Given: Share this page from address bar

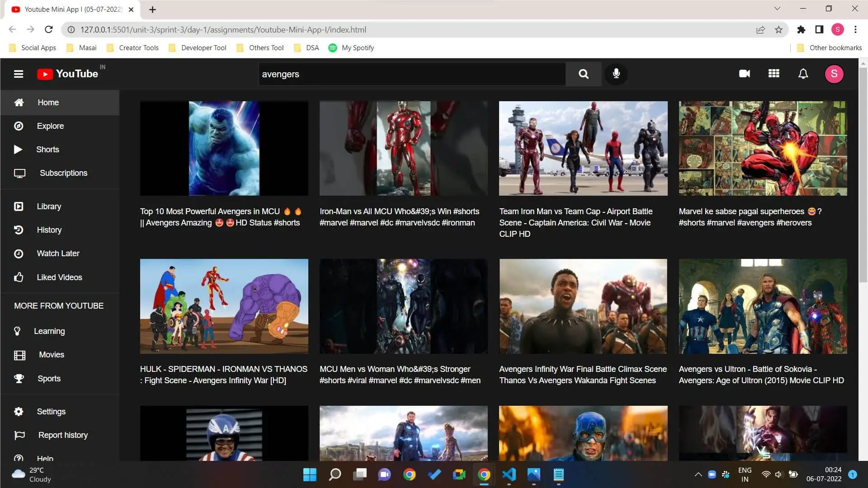Looking at the screenshot, I should click(x=760, y=30).
